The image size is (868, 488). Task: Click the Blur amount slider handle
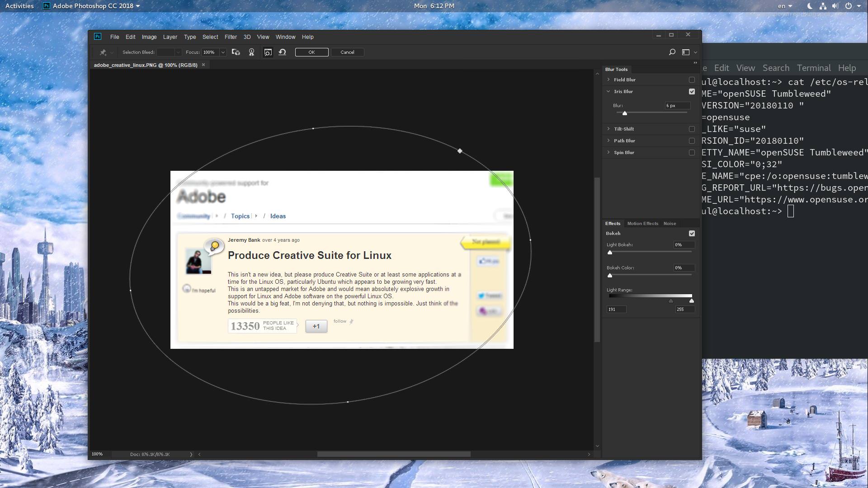[625, 113]
